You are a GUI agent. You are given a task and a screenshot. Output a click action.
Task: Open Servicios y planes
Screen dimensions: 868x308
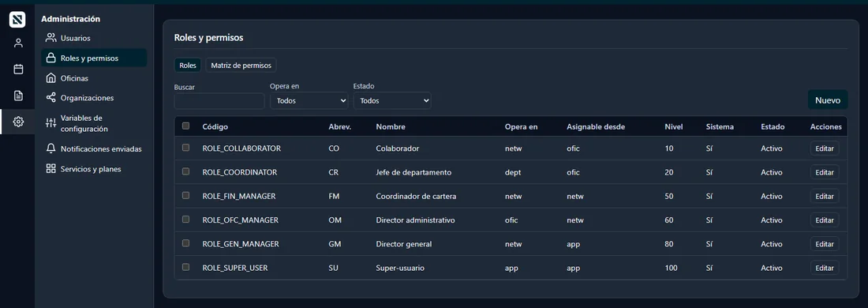point(94,169)
